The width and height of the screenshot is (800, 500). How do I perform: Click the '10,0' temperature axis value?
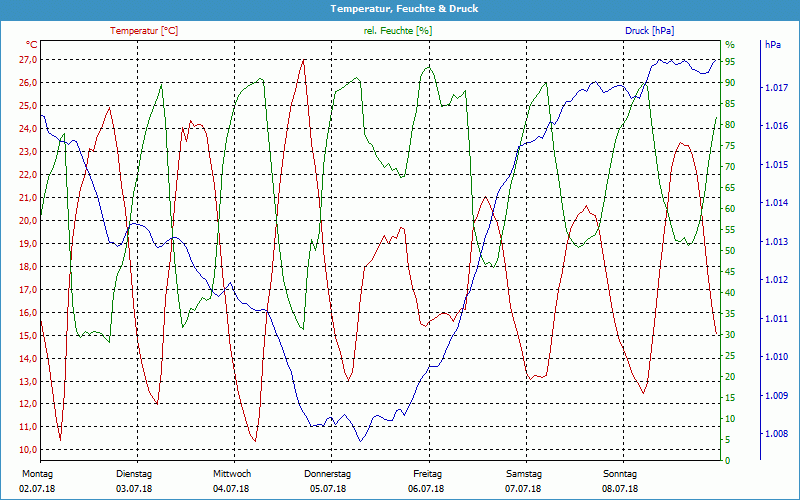click(28, 449)
